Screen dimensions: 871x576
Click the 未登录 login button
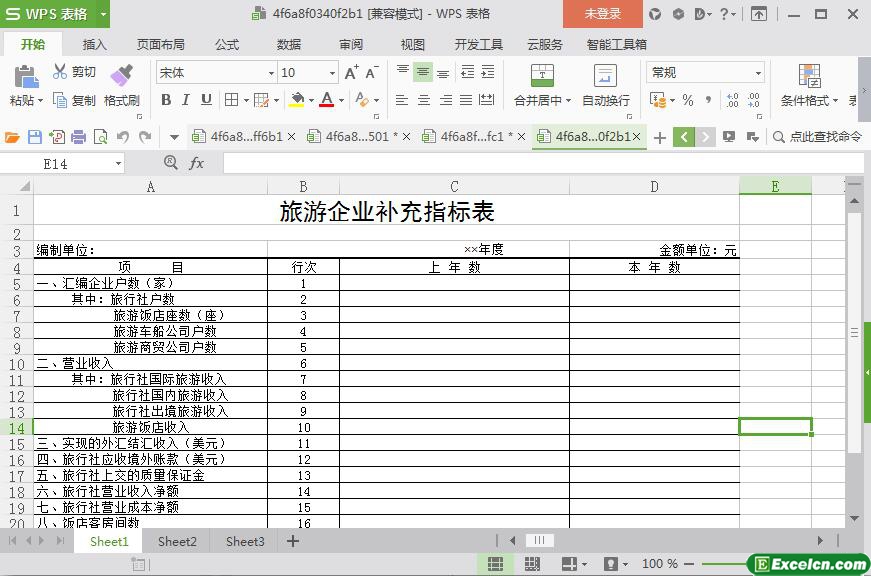pyautogui.click(x=602, y=14)
